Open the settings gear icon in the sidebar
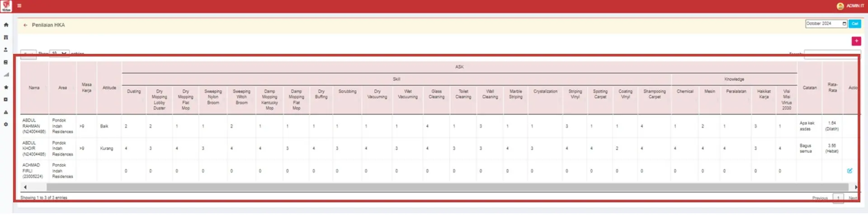 point(6,124)
